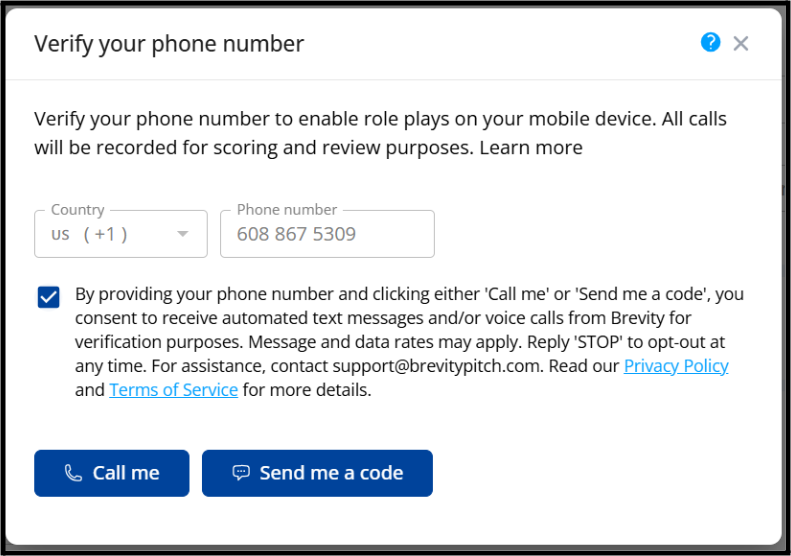The image size is (791, 556).
Task: Open the Privacy Policy link
Action: [676, 366]
